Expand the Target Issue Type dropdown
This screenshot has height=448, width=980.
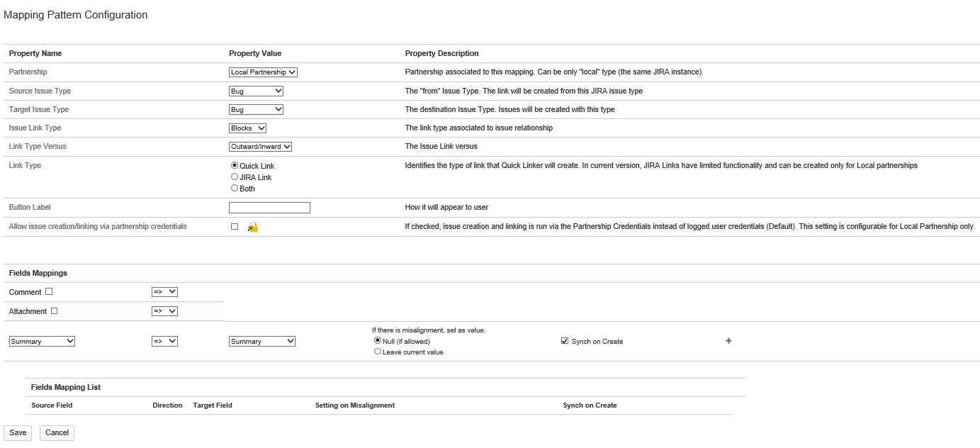256,110
